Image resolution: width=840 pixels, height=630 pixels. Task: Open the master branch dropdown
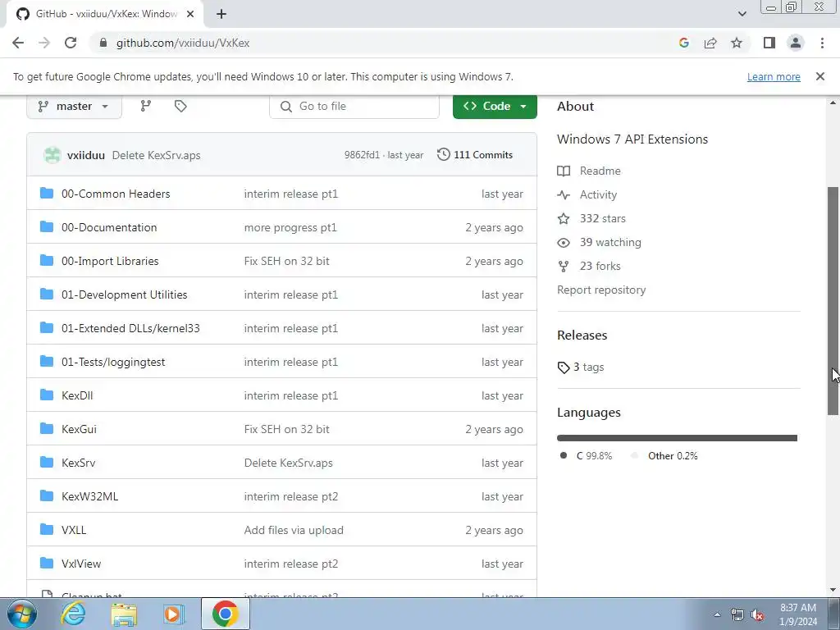(74, 106)
